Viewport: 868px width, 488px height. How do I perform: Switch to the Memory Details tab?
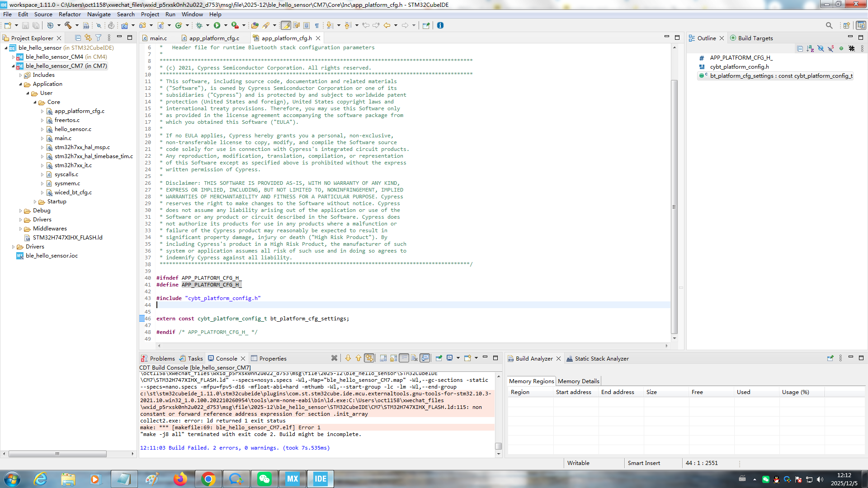[578, 381]
